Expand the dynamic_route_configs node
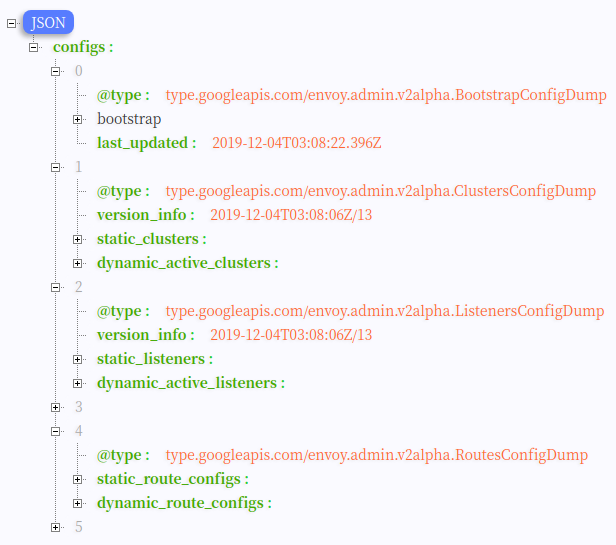The width and height of the screenshot is (616, 545). click(x=78, y=503)
